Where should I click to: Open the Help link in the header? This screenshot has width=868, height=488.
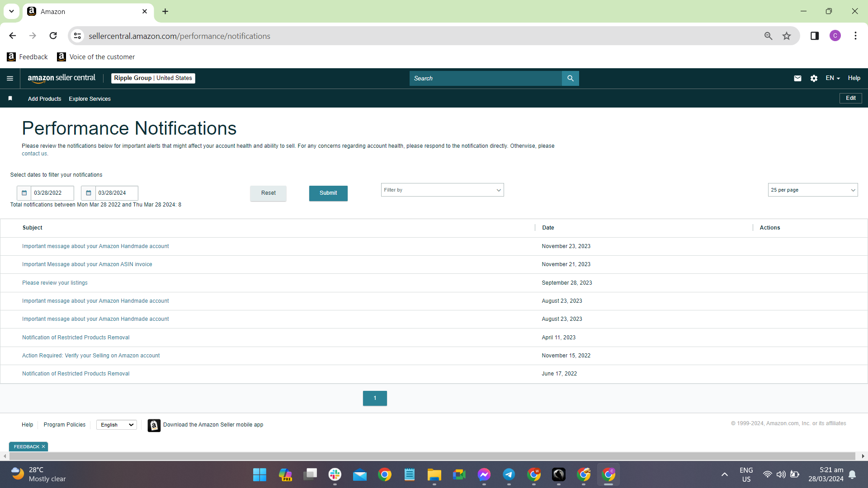[x=854, y=78]
